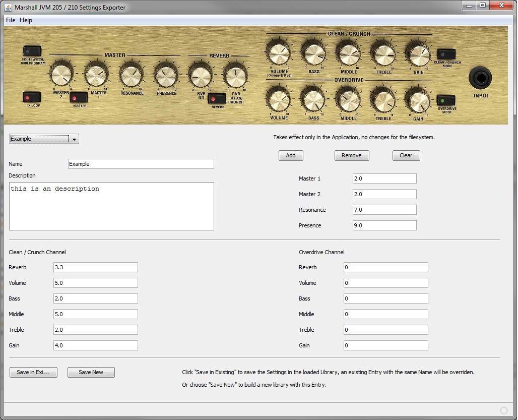The width and height of the screenshot is (518, 420).
Task: Click the Remove button
Action: coord(352,155)
